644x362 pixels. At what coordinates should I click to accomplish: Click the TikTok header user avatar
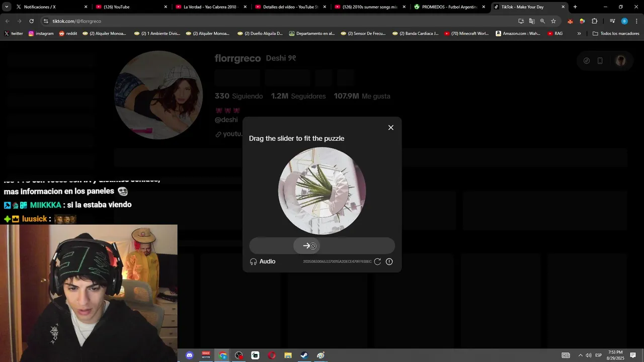[621, 61]
